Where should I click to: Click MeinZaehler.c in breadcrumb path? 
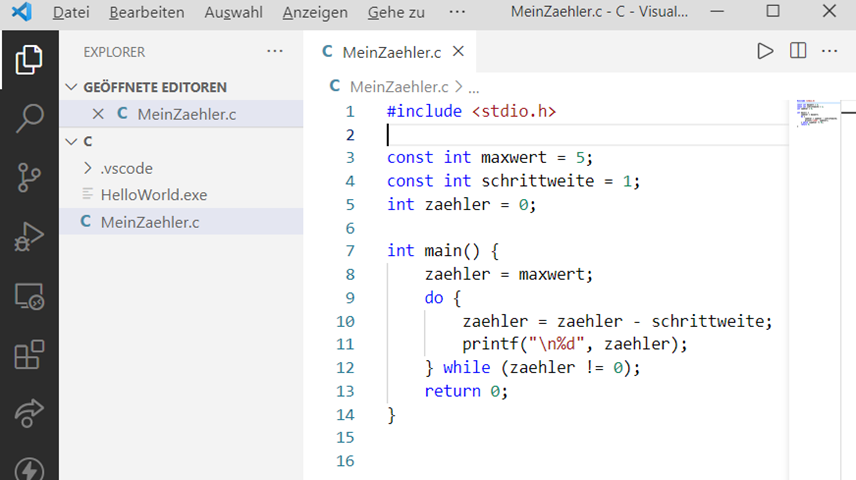pos(399,86)
